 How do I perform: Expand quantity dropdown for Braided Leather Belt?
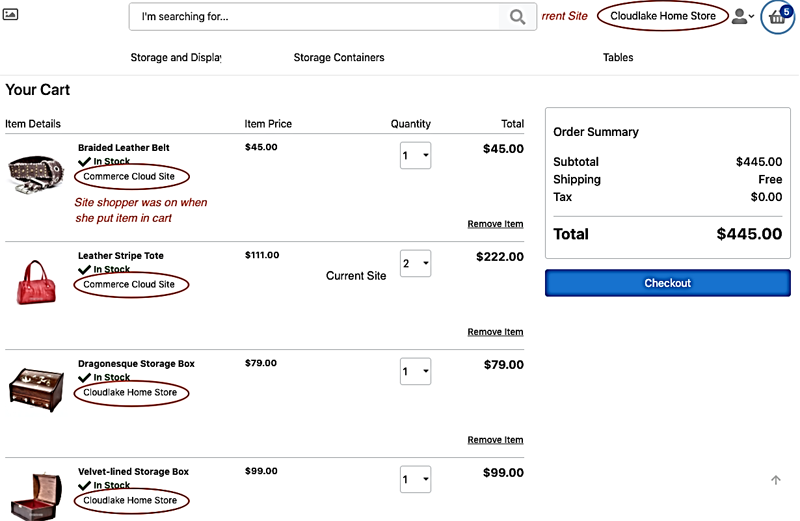[416, 156]
